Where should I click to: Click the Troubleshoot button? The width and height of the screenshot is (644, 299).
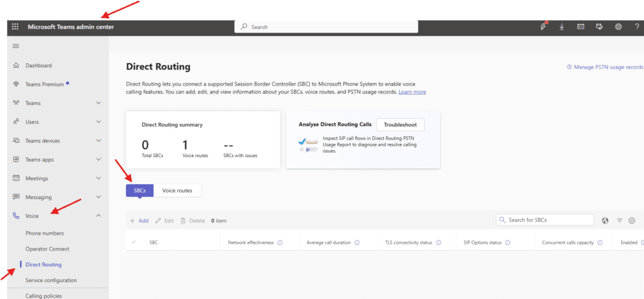(x=400, y=124)
